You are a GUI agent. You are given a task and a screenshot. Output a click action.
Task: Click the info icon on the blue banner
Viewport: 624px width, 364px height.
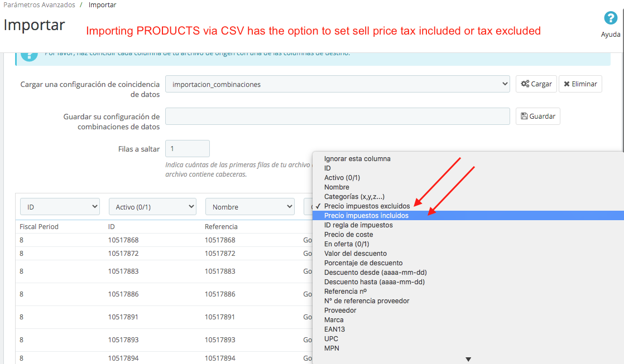(28, 55)
